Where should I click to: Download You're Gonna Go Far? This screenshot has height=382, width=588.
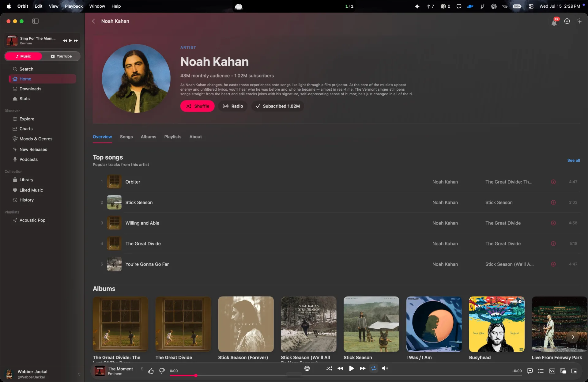tap(553, 264)
